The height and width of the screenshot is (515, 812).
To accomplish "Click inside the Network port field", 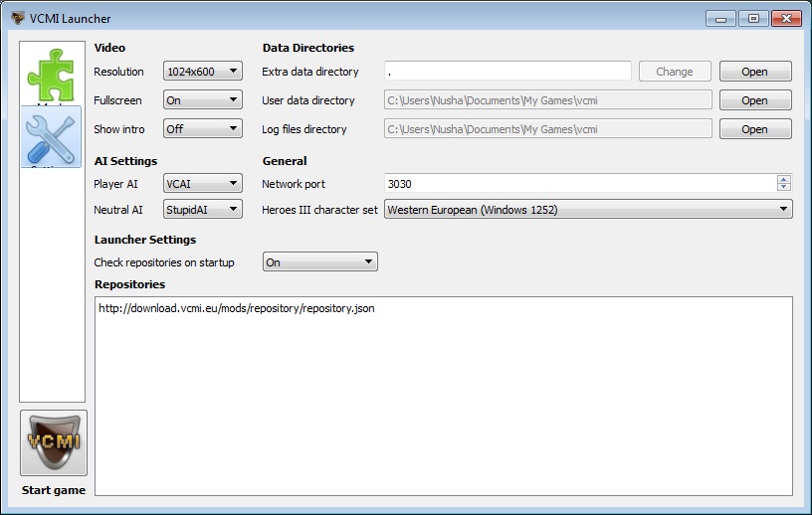I will (577, 184).
